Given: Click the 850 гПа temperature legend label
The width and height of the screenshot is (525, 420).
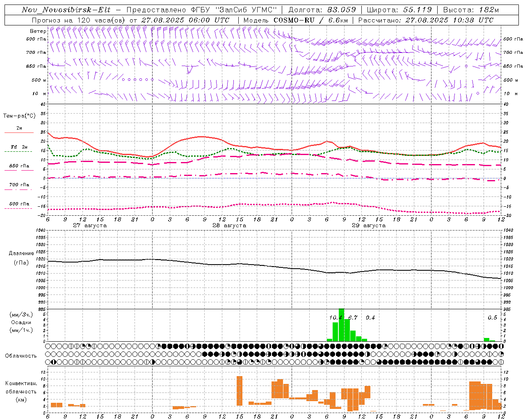Looking at the screenshot, I should [19, 166].
